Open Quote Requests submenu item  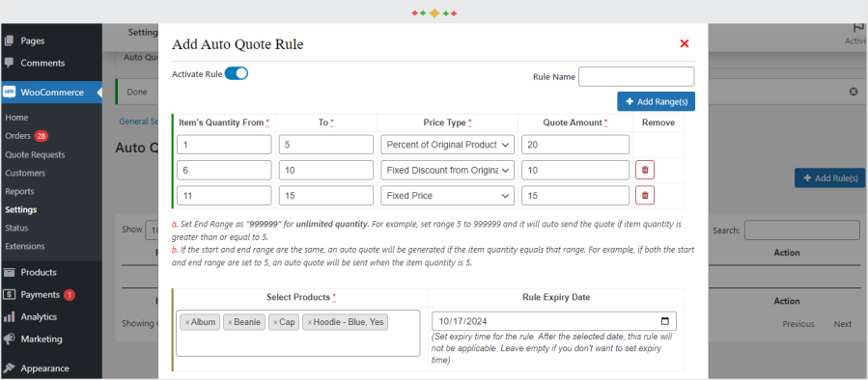pyautogui.click(x=35, y=155)
